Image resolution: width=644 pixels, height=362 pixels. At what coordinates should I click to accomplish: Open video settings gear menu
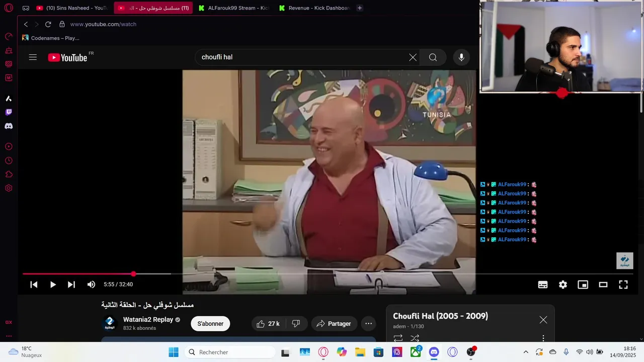(563, 285)
